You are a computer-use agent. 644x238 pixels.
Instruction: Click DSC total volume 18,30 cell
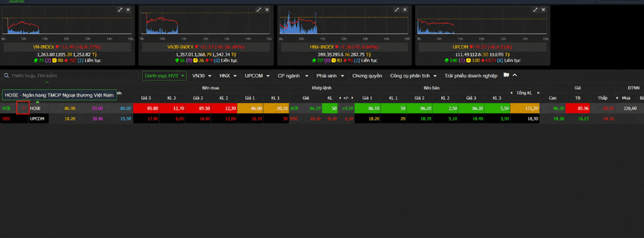click(x=525, y=118)
